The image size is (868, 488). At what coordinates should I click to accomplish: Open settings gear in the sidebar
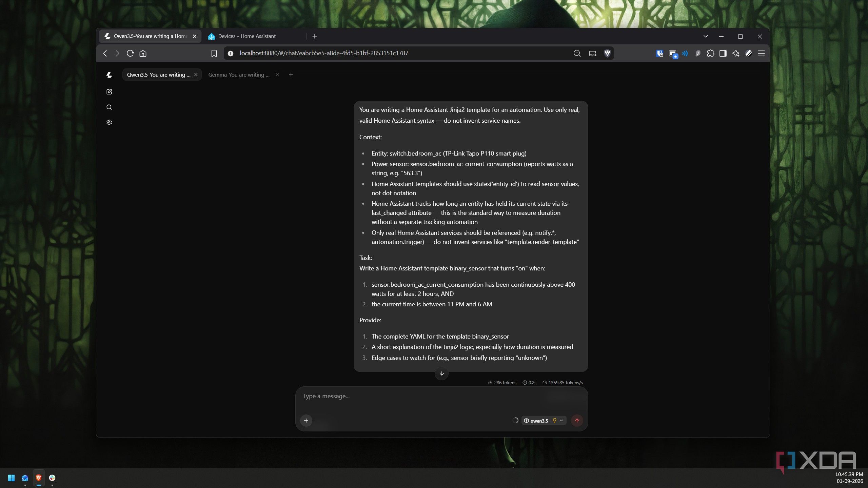tap(109, 122)
